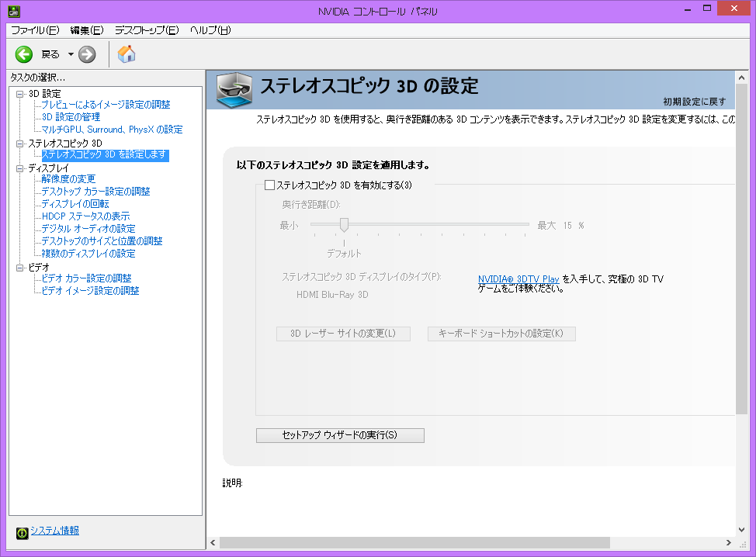This screenshot has height=557, width=756.
Task: Select ビデオ イメージ設定の調整
Action: click(90, 291)
